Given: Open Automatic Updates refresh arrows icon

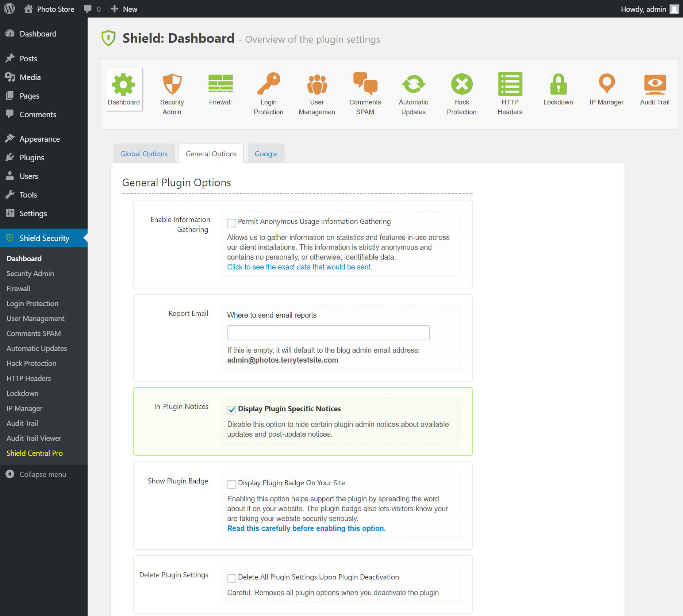Looking at the screenshot, I should click(x=413, y=84).
